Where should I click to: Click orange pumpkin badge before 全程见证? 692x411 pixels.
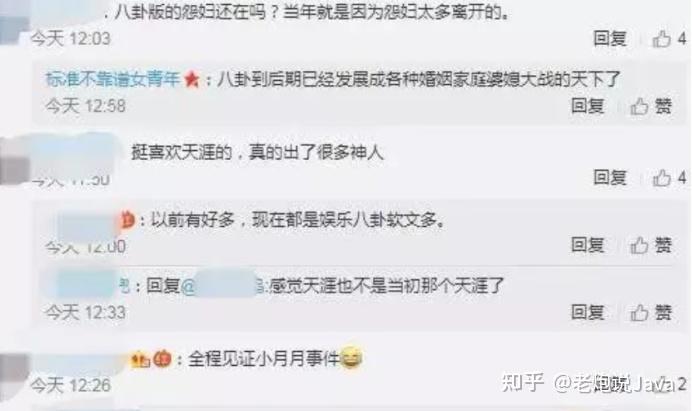(x=162, y=359)
